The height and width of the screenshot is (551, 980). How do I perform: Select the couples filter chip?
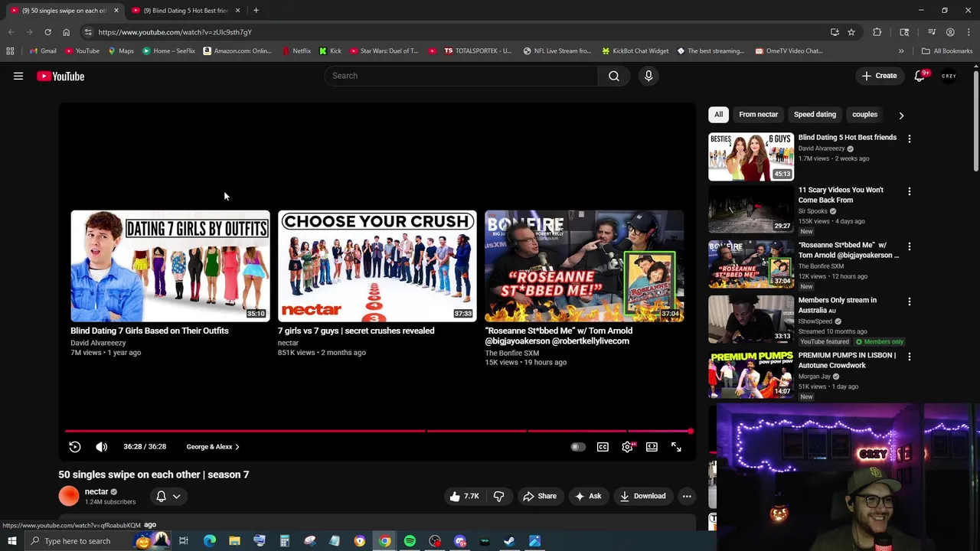[864, 115]
